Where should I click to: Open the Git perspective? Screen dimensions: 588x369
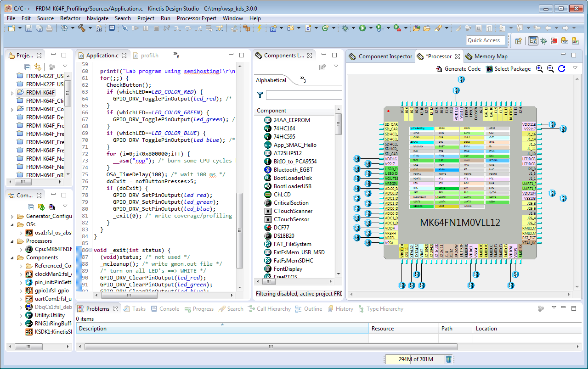click(576, 41)
